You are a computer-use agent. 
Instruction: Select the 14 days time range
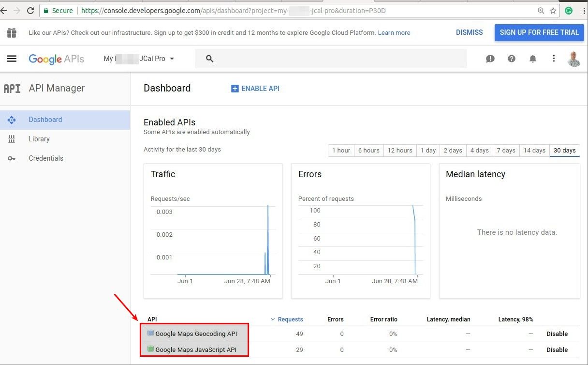(x=534, y=151)
